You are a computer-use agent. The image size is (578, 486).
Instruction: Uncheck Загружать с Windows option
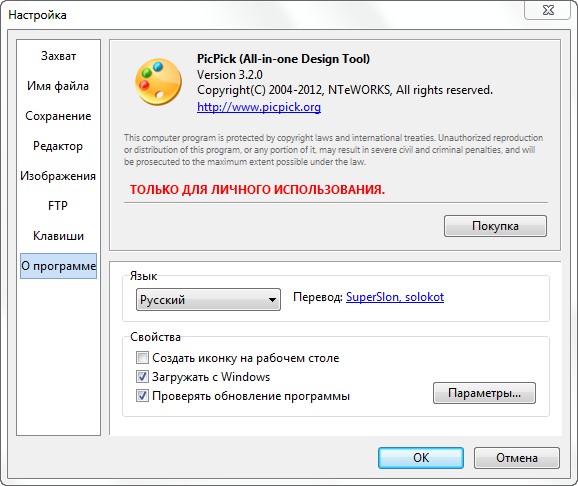pos(142,377)
